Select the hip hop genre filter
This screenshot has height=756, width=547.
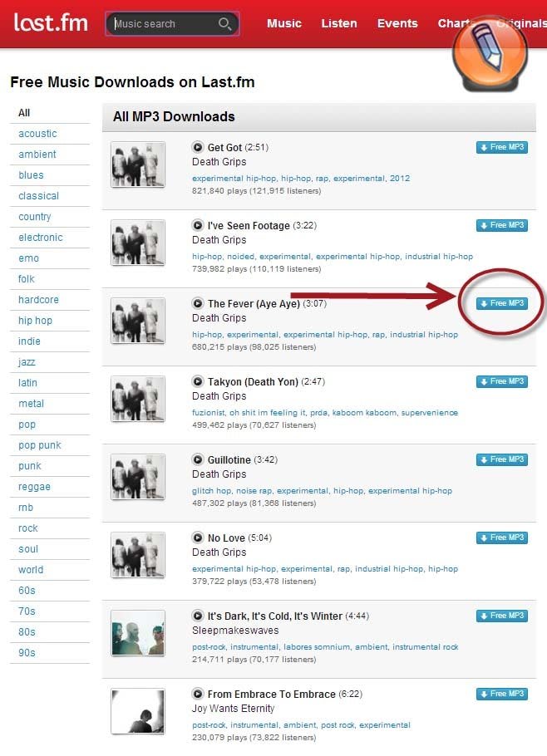click(35, 321)
